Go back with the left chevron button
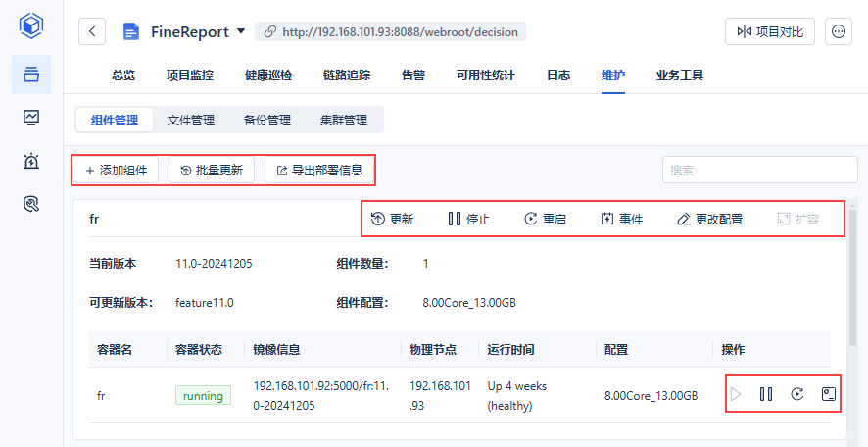 point(92,31)
